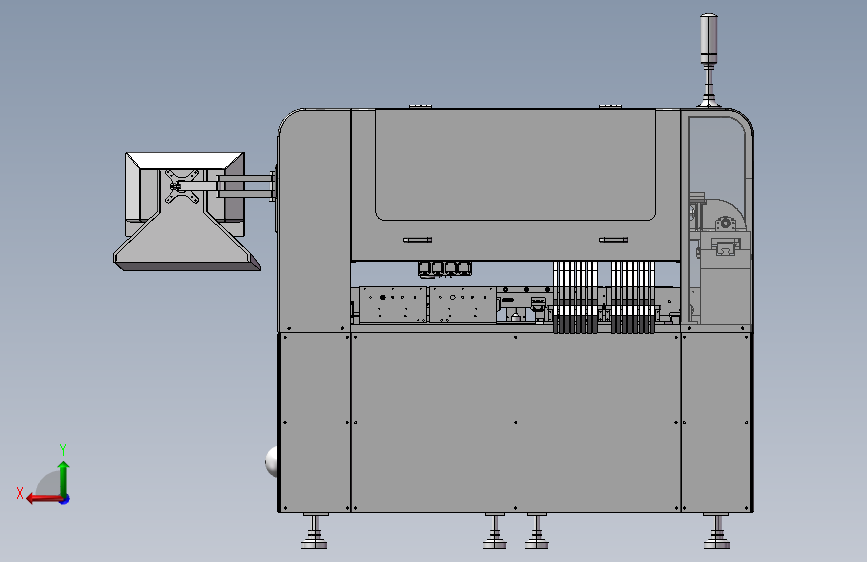Click the red X axis arrow of the triad
Screen dimensions: 867x562
coord(45,499)
